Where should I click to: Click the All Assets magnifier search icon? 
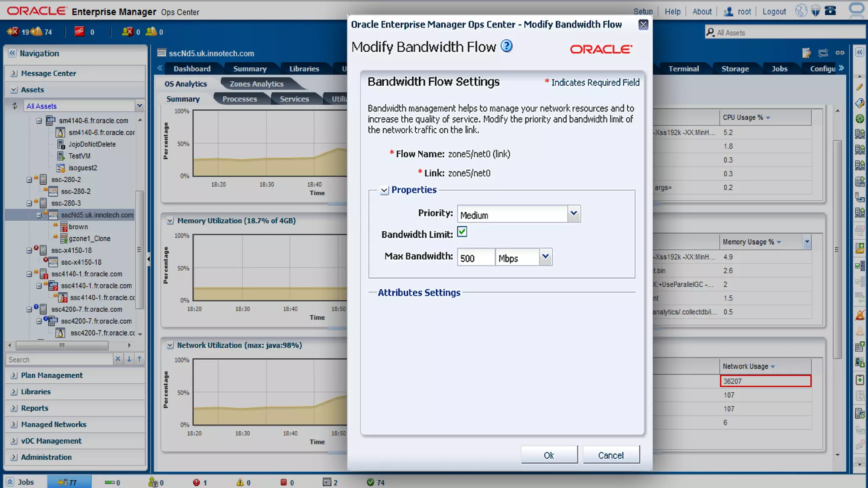pyautogui.click(x=710, y=32)
